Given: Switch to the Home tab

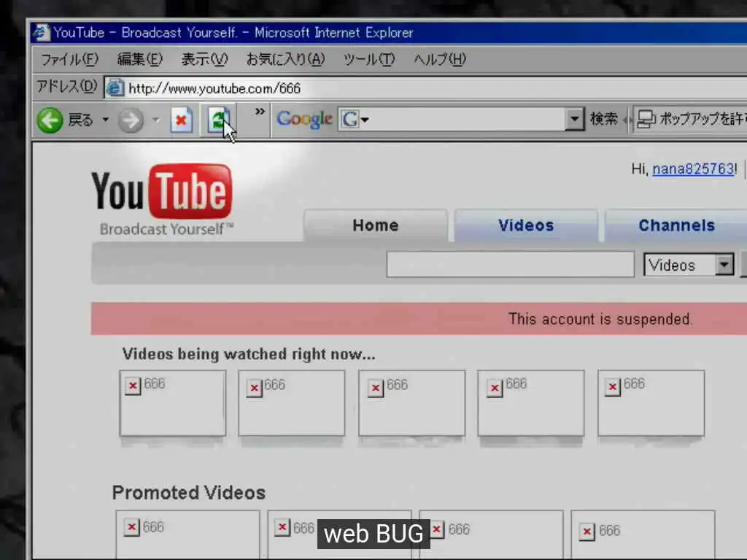Looking at the screenshot, I should pyautogui.click(x=376, y=225).
